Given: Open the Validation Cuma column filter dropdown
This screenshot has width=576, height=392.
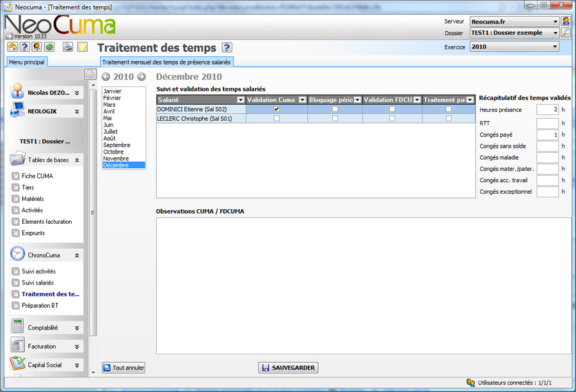Looking at the screenshot, I should pos(302,100).
